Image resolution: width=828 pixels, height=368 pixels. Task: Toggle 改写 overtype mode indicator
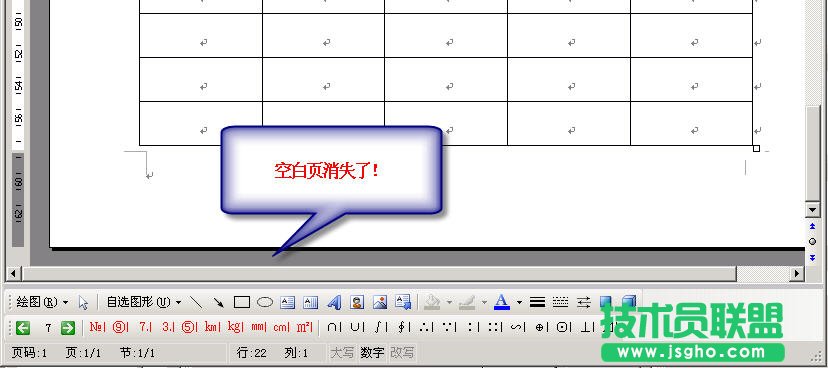tap(402, 352)
